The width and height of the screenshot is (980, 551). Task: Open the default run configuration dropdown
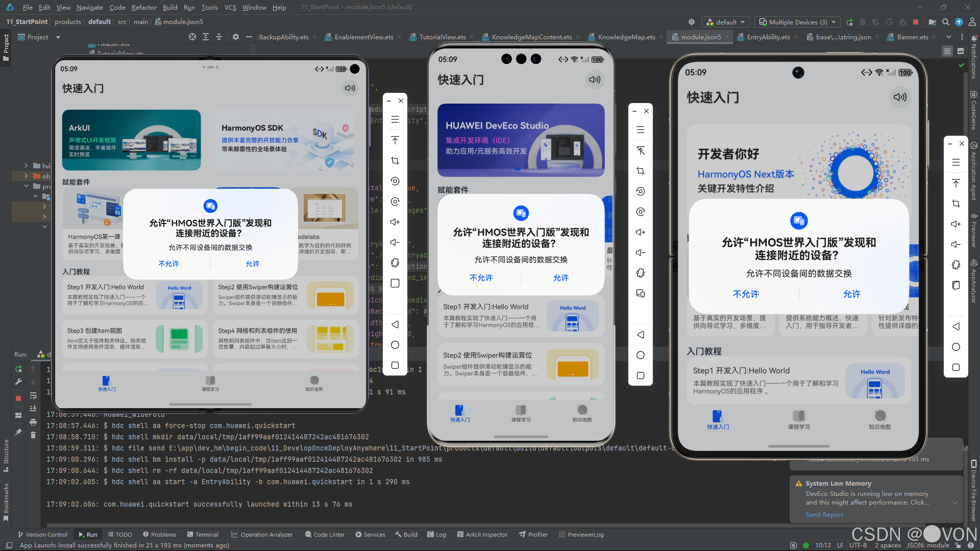click(725, 22)
